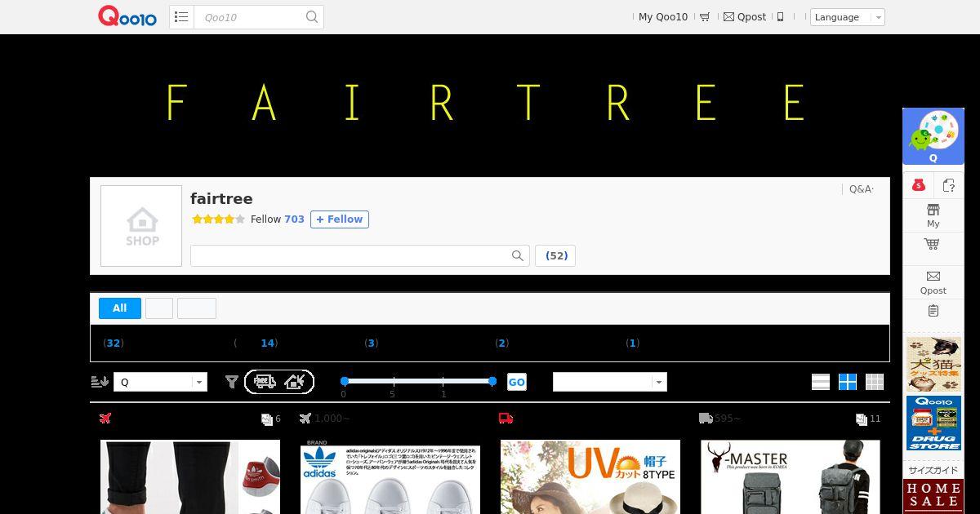This screenshot has width=980, height=514.
Task: Select the blank third tab after All
Action: pyautogui.click(x=197, y=308)
